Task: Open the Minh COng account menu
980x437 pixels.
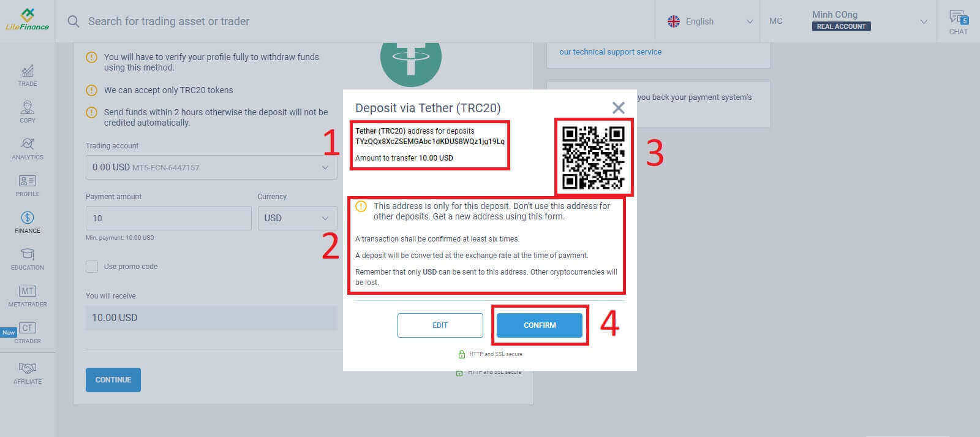Action: (x=869, y=21)
